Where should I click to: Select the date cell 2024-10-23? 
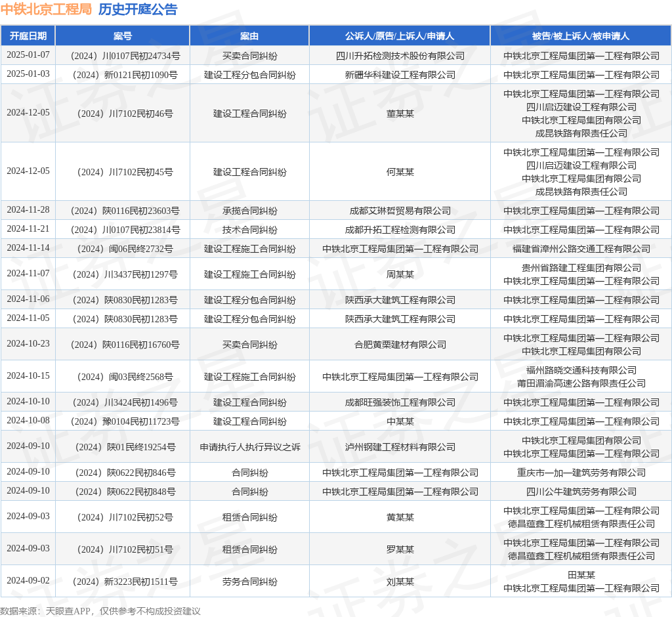click(28, 344)
